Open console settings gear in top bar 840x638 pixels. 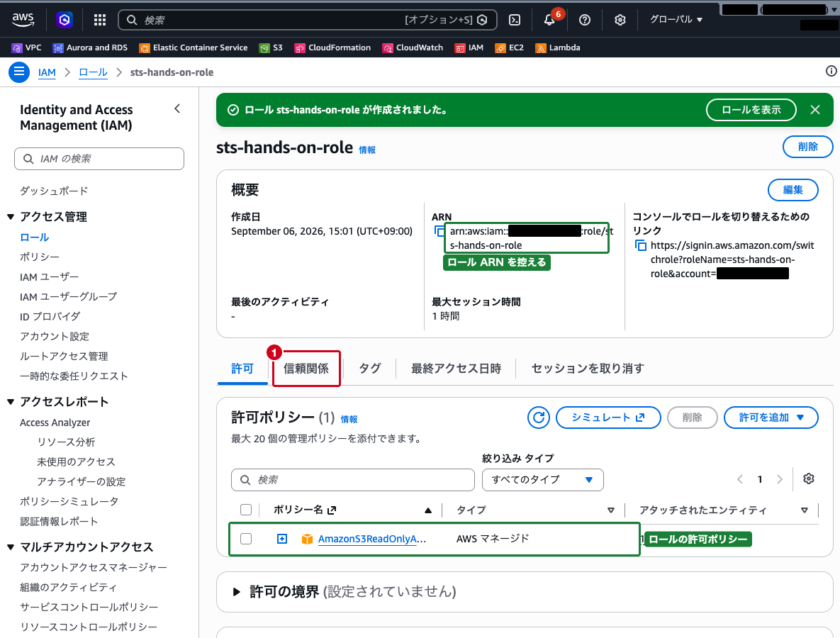(620, 20)
